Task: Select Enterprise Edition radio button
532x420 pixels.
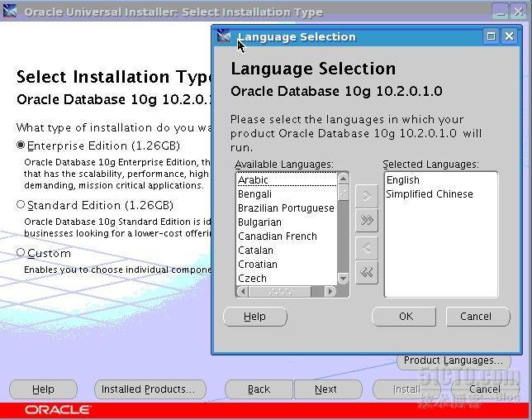Action: (21, 145)
